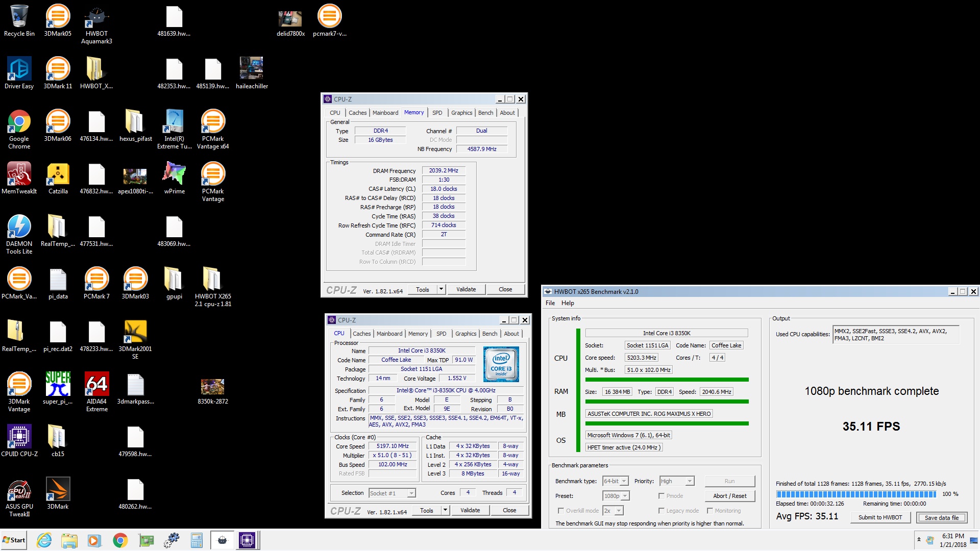The image size is (980, 551).
Task: Open Google Chrome desktop shortcut
Action: tap(19, 129)
